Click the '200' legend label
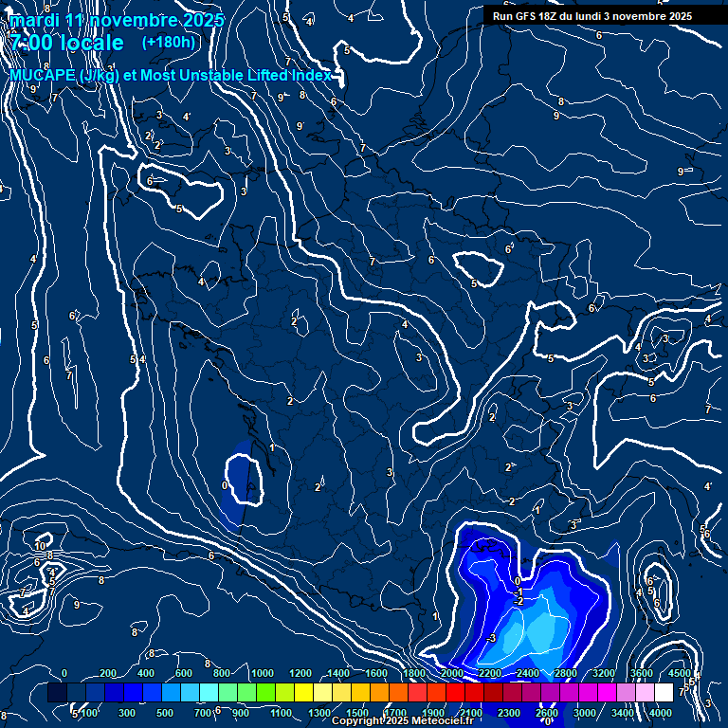 (x=108, y=673)
